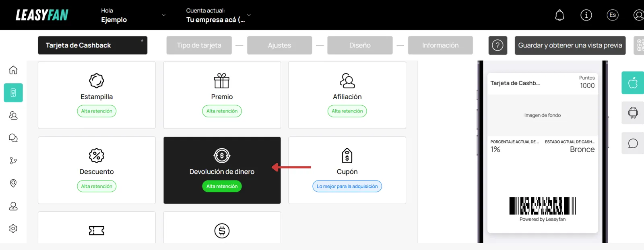Click the Estampilla stamp icon
The width and height of the screenshot is (644, 250).
point(97,81)
